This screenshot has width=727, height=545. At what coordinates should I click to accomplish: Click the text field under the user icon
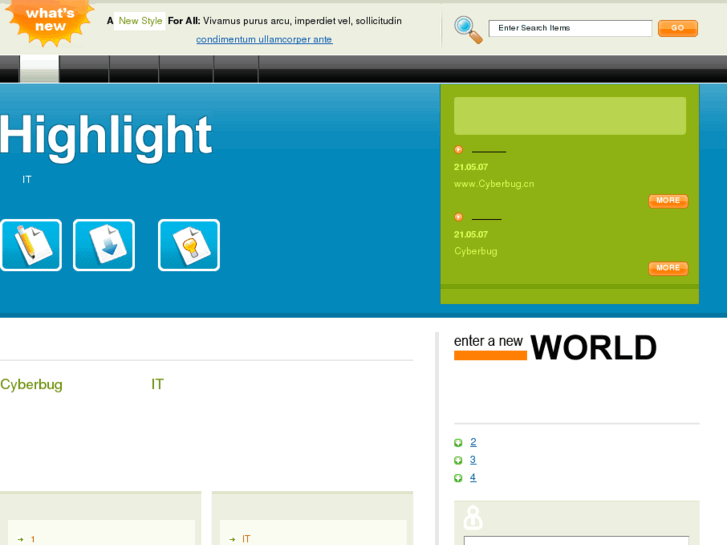point(576,541)
